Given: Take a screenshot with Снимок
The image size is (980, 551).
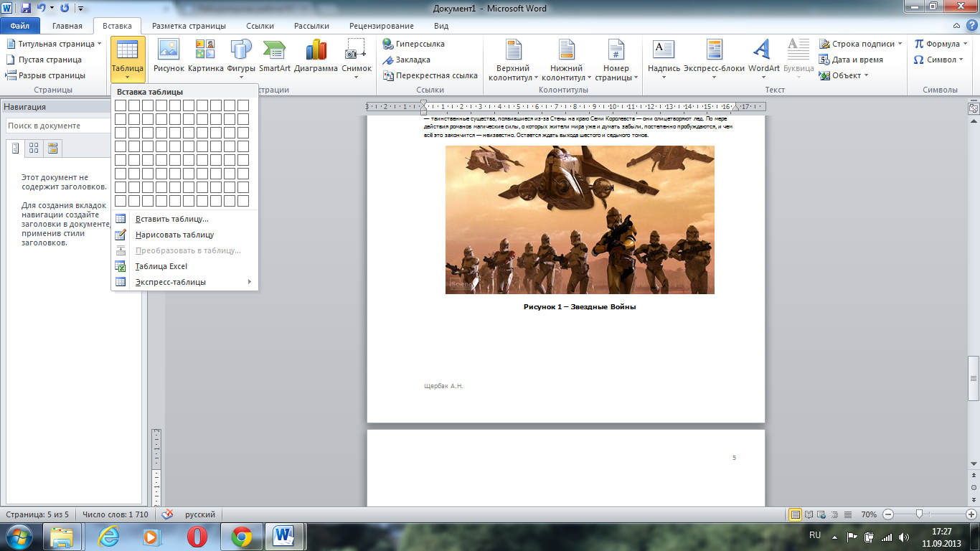Looking at the screenshot, I should pos(357,57).
